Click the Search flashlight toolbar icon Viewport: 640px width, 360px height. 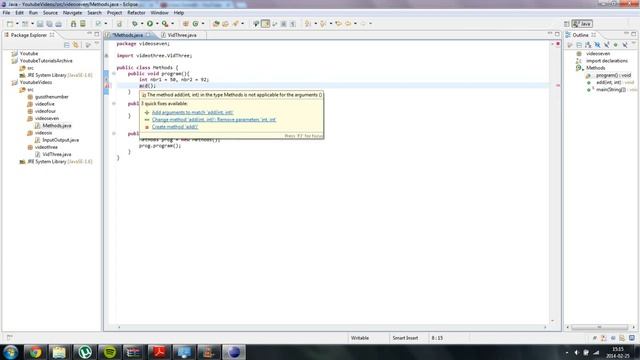pos(236,24)
